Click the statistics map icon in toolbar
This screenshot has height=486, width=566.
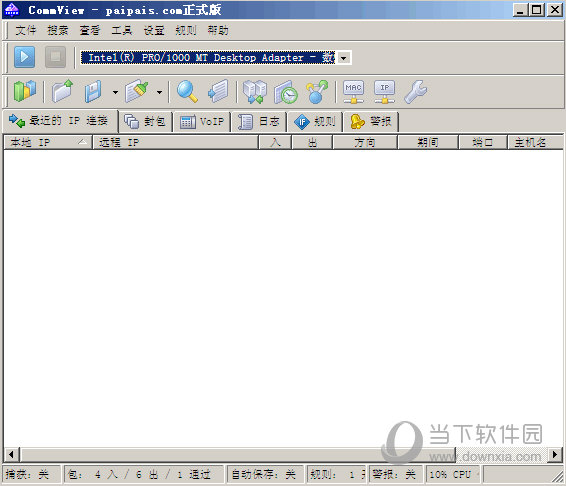point(25,91)
